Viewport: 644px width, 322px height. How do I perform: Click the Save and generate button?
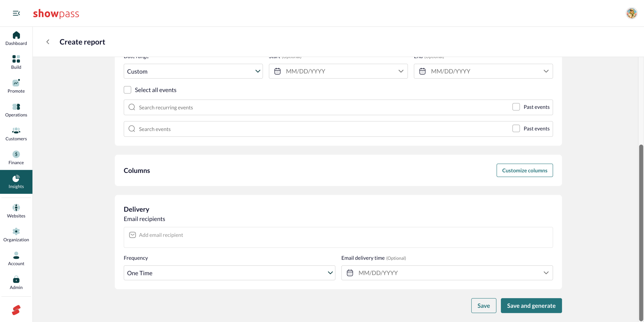531,306
